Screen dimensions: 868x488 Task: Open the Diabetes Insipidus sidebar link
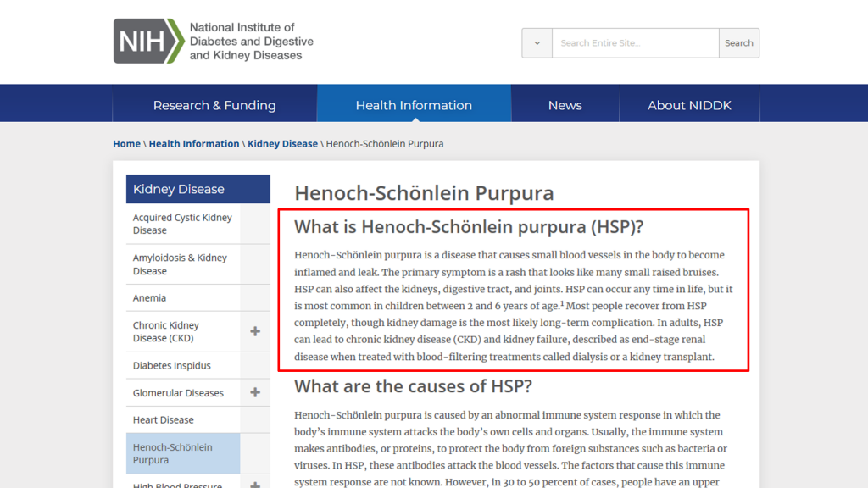[172, 366]
